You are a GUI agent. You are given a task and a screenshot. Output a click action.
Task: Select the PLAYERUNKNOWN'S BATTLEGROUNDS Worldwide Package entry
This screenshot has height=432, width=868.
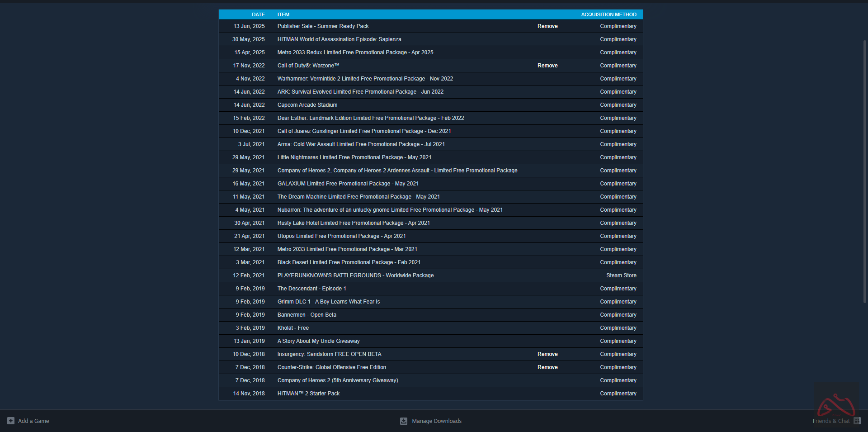coord(355,275)
